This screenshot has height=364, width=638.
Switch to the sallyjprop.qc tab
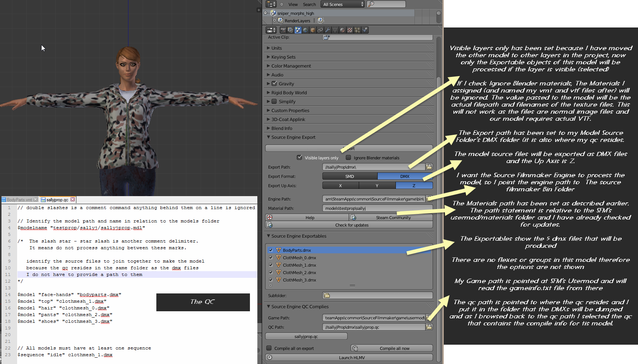57,199
